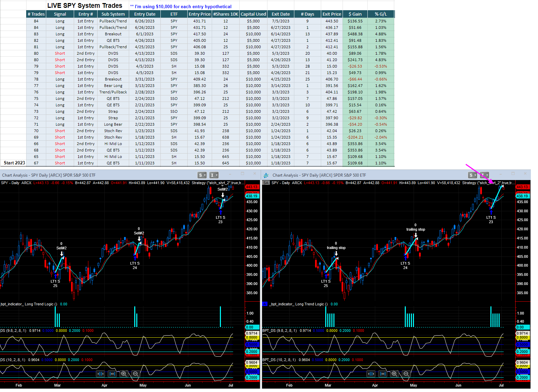538x392 pixels.
Task: Click zoom in magnifier on right chart
Action: pyautogui.click(x=394, y=374)
